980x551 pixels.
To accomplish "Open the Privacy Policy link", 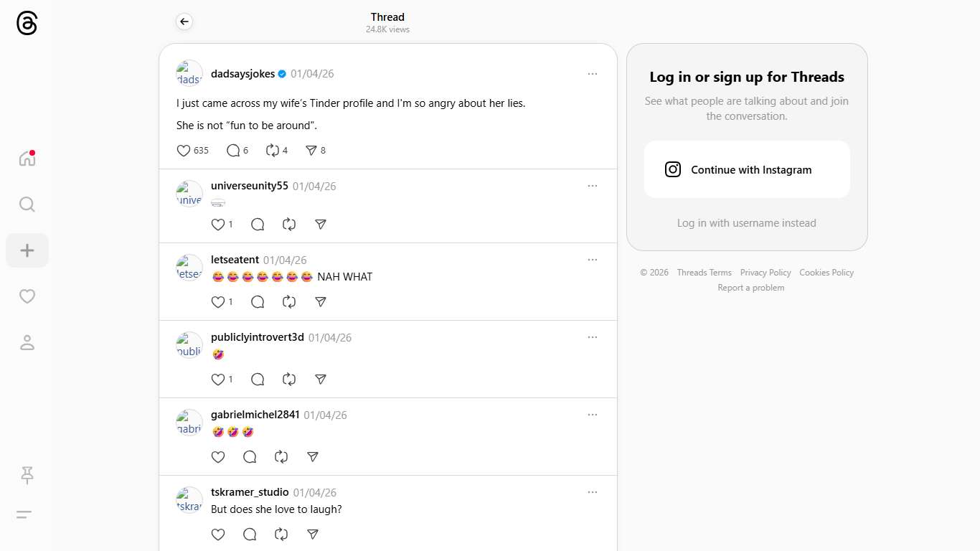I will tap(765, 273).
